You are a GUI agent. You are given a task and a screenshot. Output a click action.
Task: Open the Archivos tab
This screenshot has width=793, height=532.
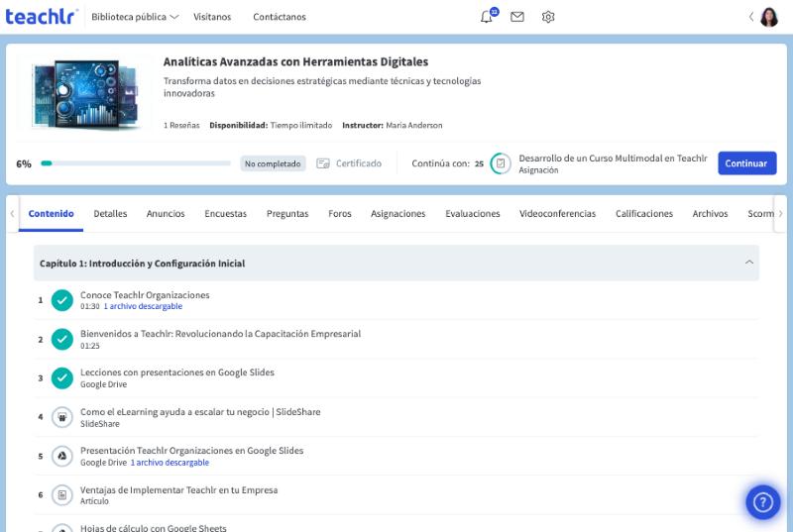pyautogui.click(x=710, y=213)
